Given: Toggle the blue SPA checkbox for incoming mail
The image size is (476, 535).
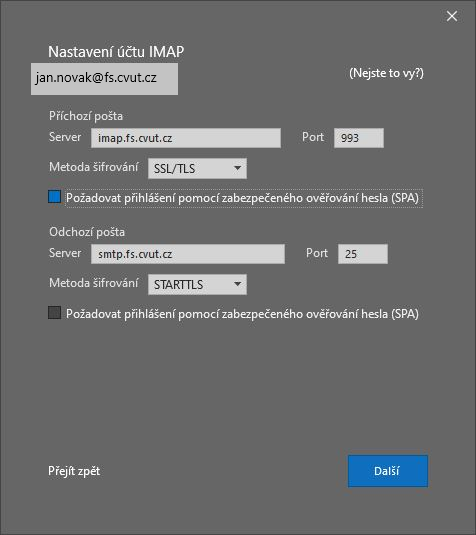Looking at the screenshot, I should [55, 197].
